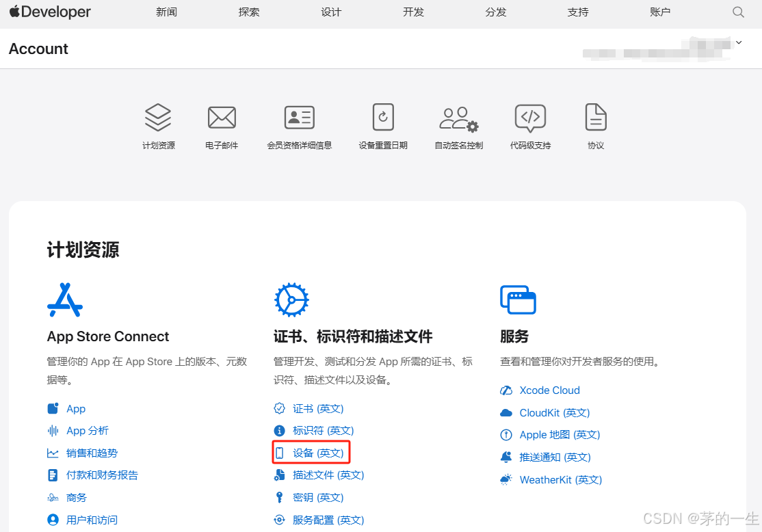Open the 新闻 menu item
The height and width of the screenshot is (532, 762).
(166, 12)
